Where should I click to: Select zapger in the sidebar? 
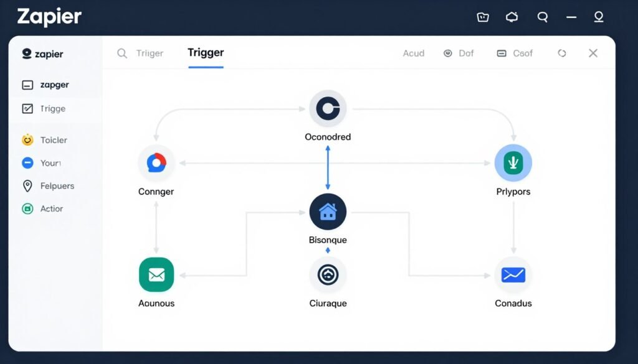pos(55,85)
